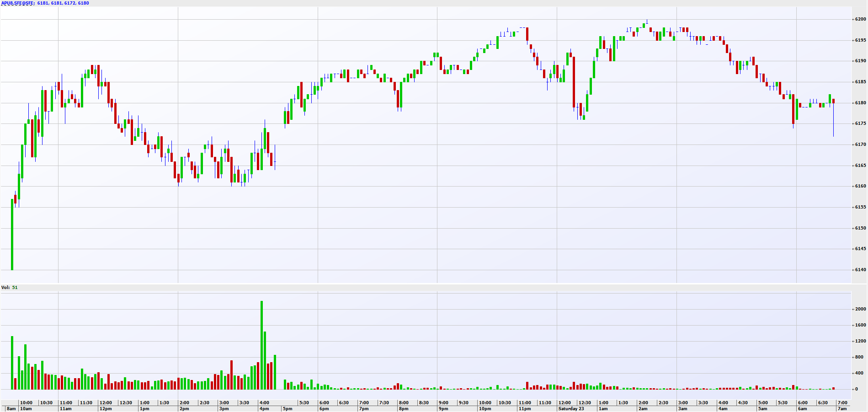868x412 pixels.
Task: Click the 4pm time axis label
Action: click(264, 409)
